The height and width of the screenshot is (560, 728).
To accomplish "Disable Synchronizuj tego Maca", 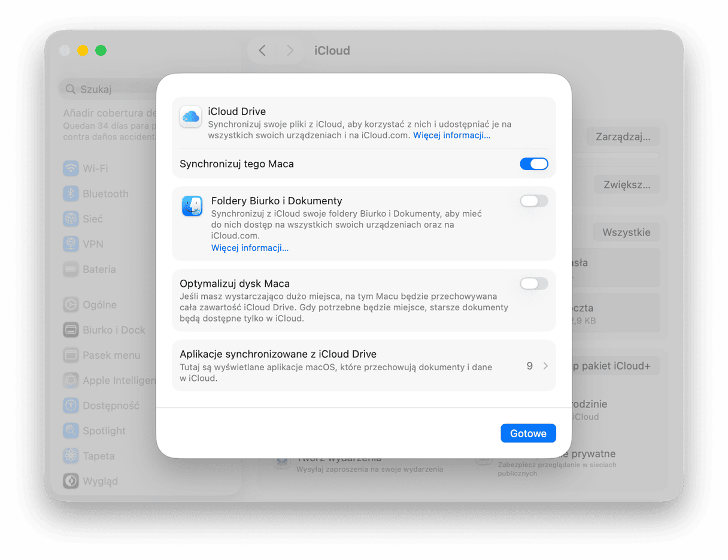I will coord(533,164).
